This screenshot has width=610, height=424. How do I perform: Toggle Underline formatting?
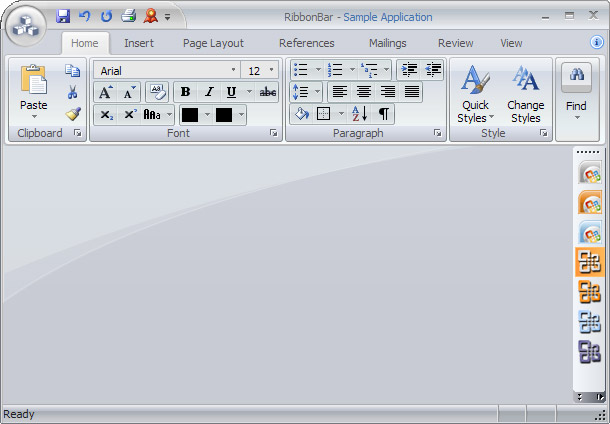(232, 92)
